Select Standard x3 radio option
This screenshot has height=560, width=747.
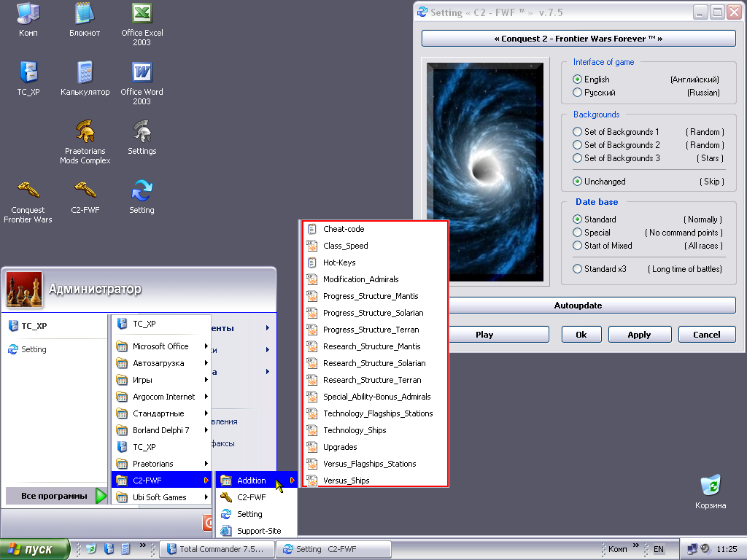[x=578, y=268]
